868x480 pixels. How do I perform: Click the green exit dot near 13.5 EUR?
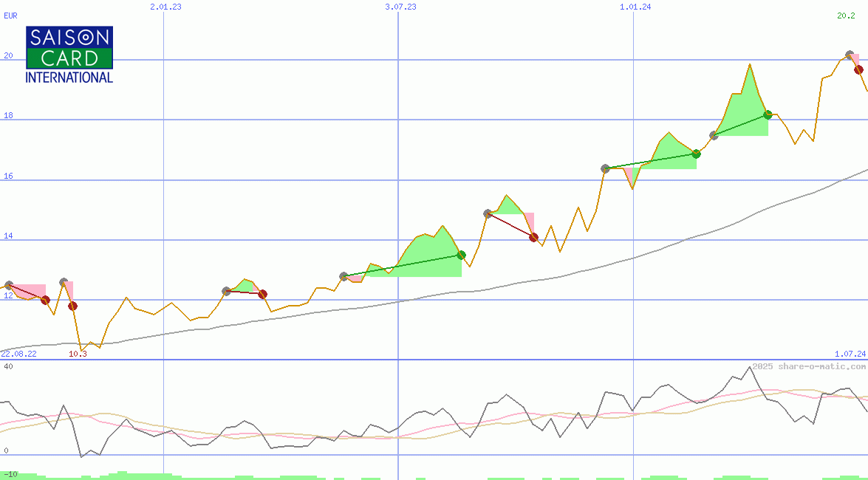(461, 256)
